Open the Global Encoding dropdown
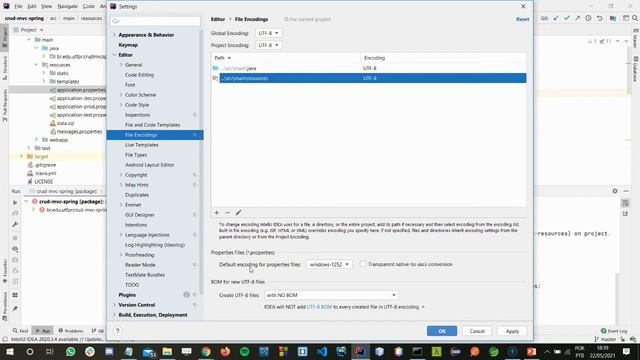Viewport: 640px width, 360px height. tap(268, 33)
